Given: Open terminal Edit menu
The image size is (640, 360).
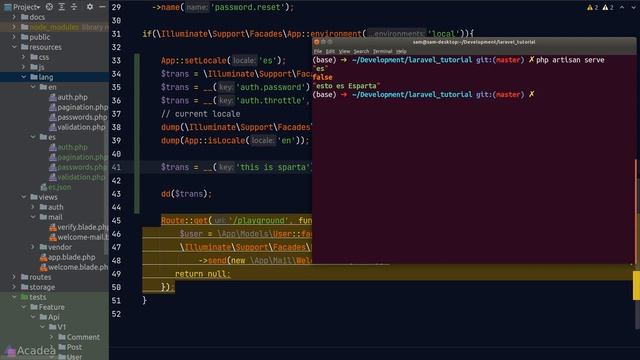Looking at the screenshot, I should [330, 51].
